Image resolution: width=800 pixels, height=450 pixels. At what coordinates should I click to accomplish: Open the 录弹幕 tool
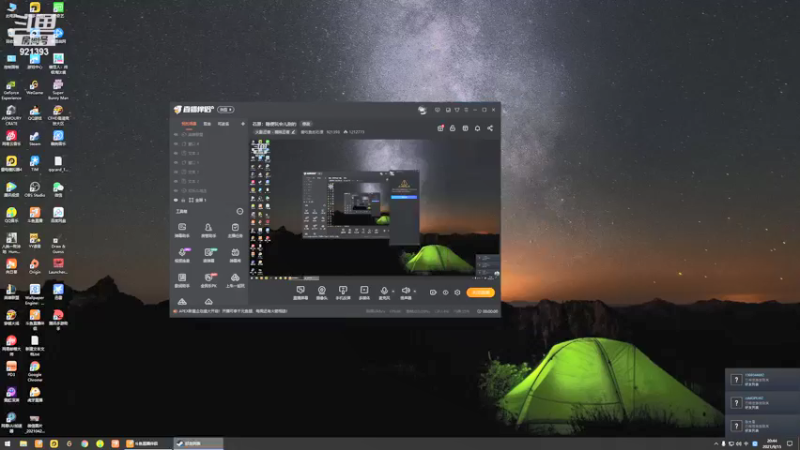point(209,255)
